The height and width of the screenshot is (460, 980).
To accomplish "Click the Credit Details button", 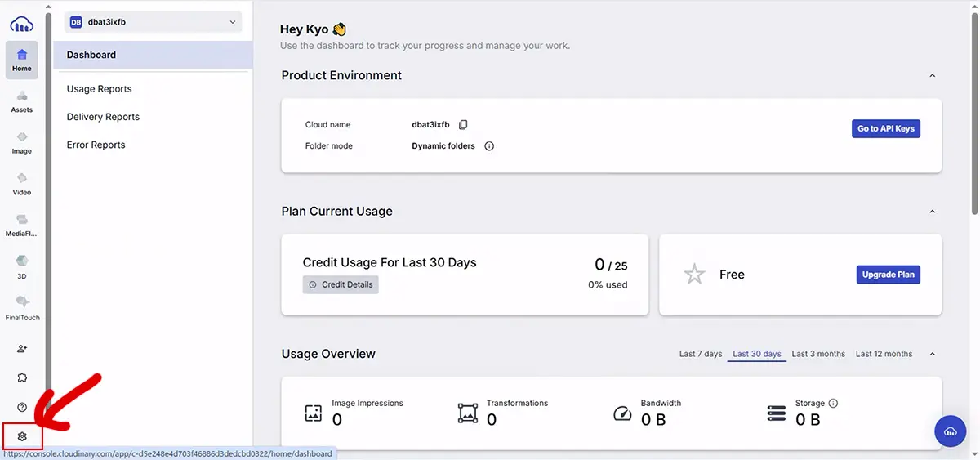I will pos(341,284).
